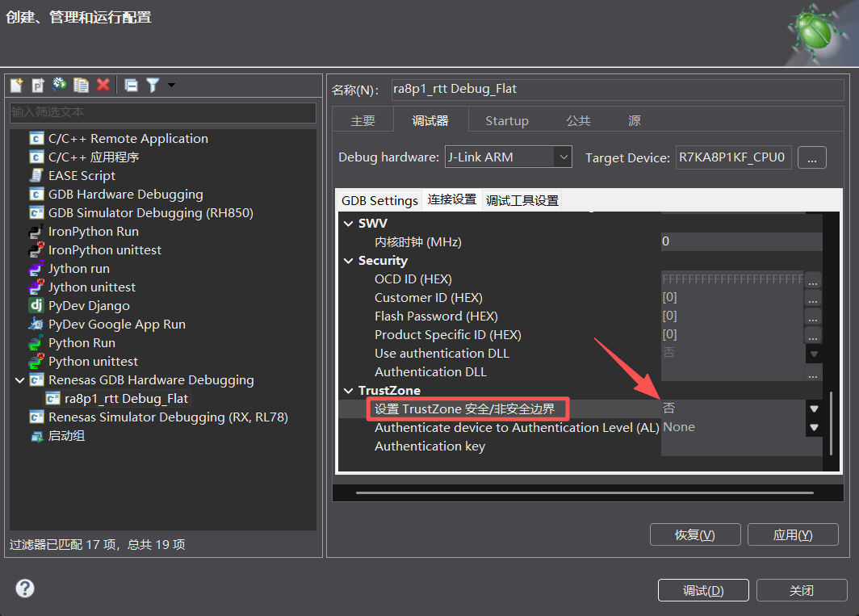Click the filter text input field
The image size is (859, 616).
pyautogui.click(x=163, y=112)
